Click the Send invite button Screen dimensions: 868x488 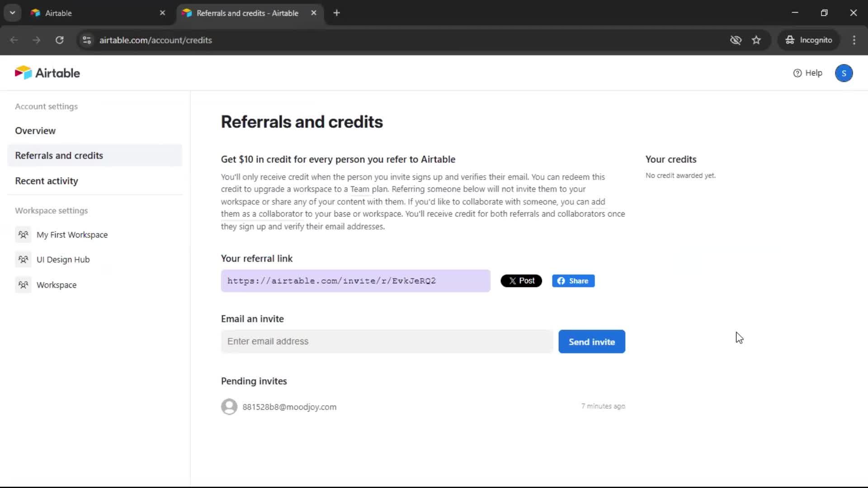pyautogui.click(x=592, y=342)
